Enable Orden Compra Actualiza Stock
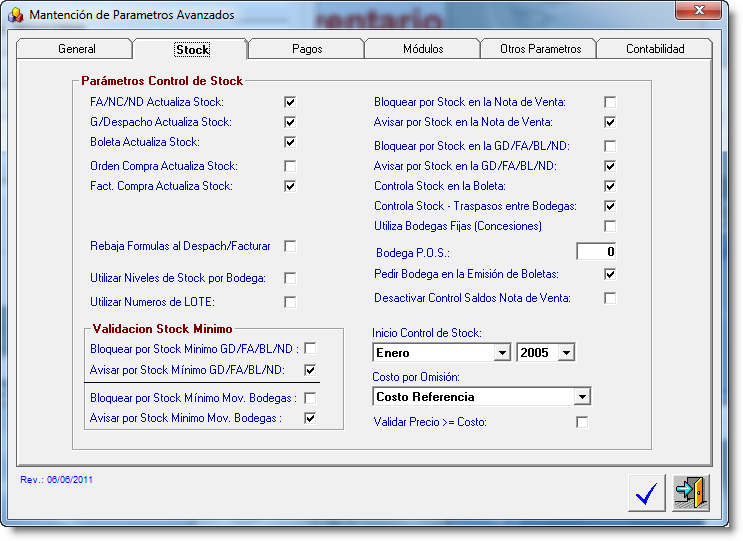The height and width of the screenshot is (541, 743). tap(290, 166)
